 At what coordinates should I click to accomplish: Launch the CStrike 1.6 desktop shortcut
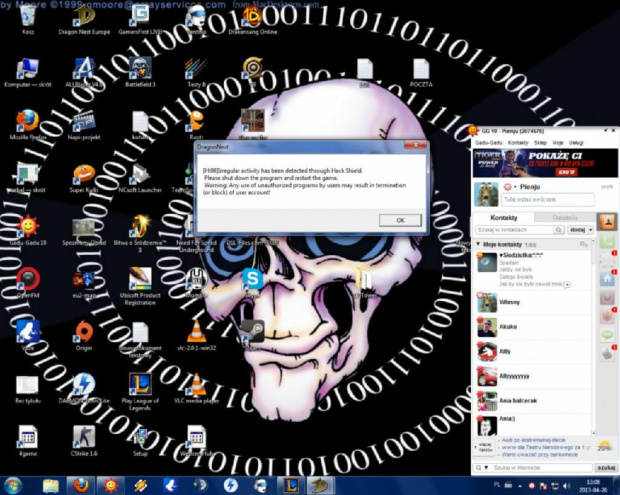pyautogui.click(x=84, y=440)
